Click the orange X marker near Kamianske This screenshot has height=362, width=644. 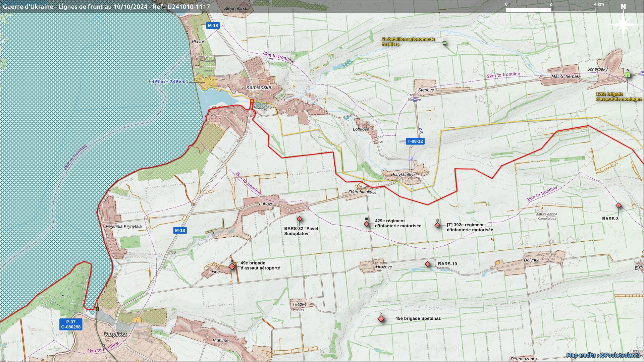coord(252,101)
